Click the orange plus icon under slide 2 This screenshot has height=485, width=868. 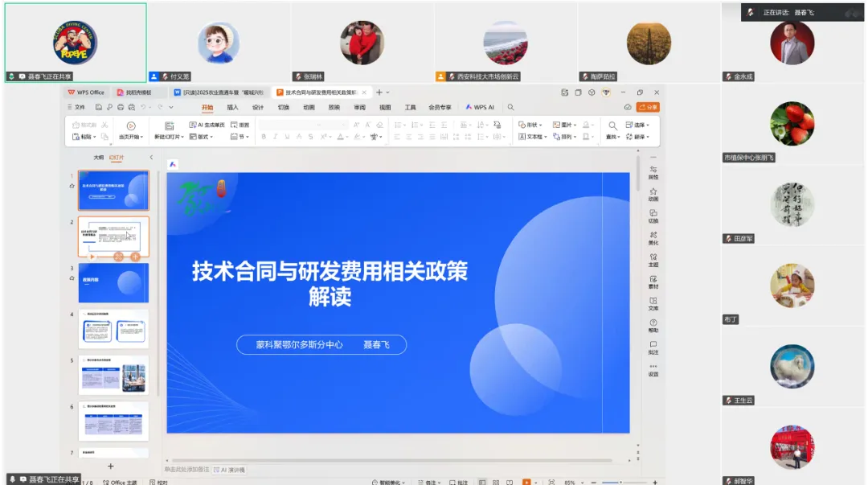(135, 257)
